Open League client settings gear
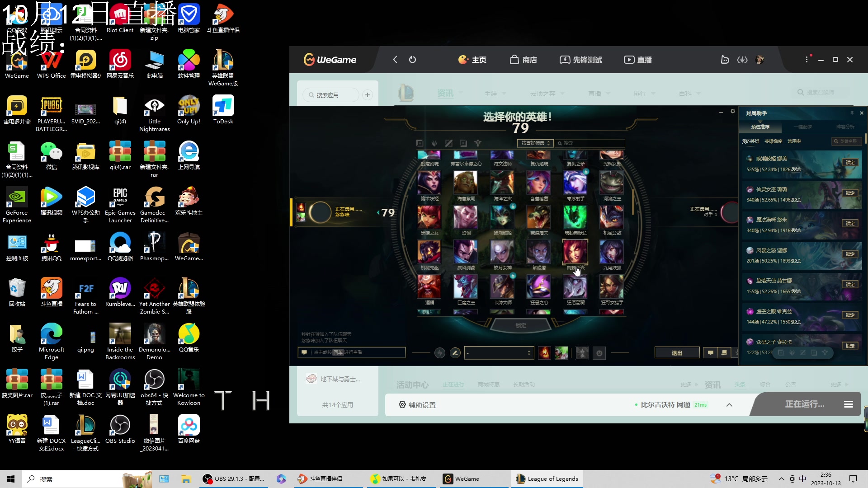 click(x=733, y=111)
